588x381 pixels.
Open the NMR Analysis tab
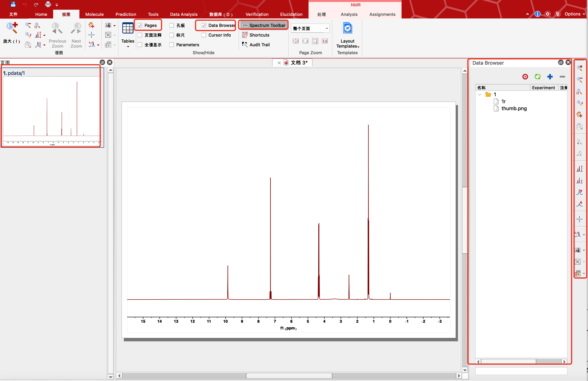click(349, 14)
